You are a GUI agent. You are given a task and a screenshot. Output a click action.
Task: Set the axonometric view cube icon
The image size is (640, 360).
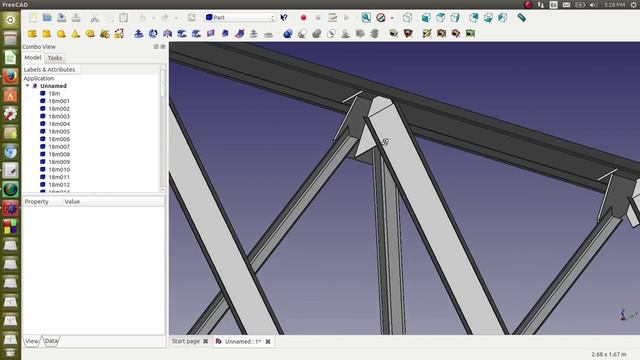[x=407, y=18]
